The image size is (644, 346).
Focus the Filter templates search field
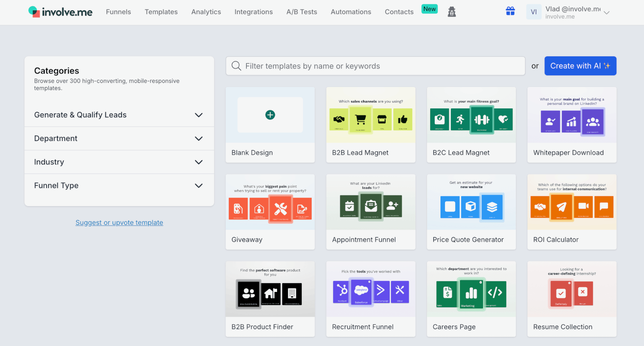pyautogui.click(x=380, y=66)
